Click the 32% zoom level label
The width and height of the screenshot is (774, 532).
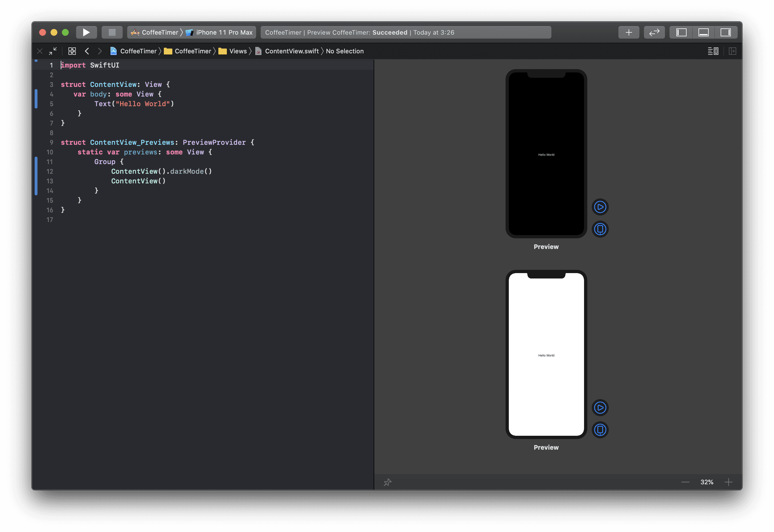click(707, 482)
